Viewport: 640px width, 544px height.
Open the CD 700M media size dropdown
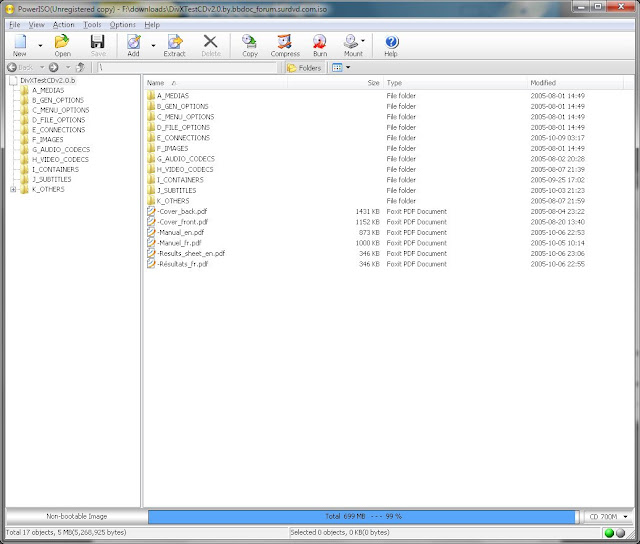pos(608,517)
